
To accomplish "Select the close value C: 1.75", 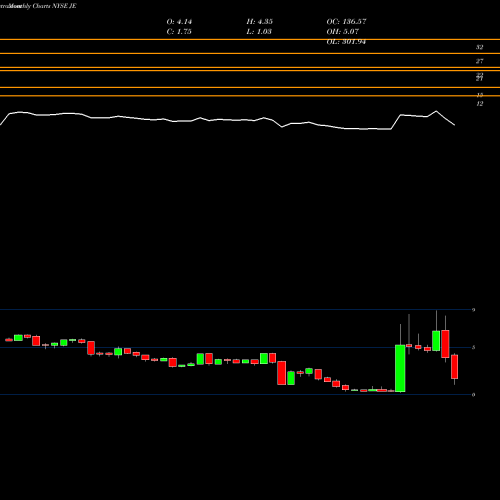I will click(179, 32).
